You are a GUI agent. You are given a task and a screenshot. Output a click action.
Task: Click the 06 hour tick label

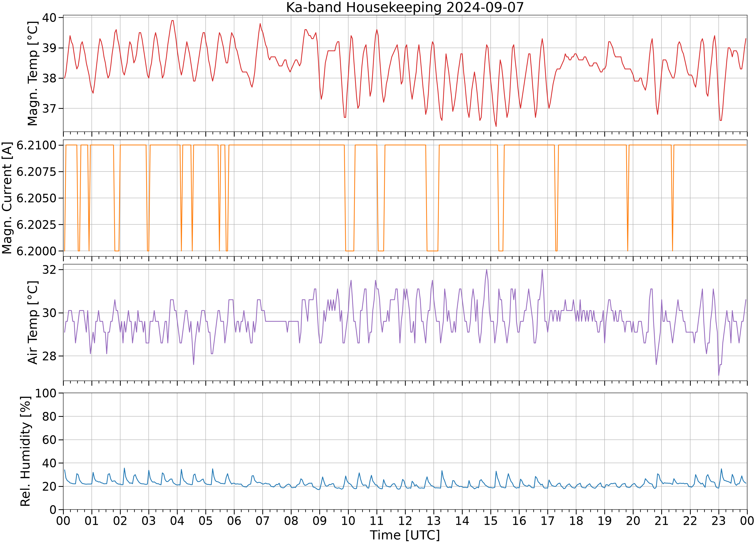(x=234, y=520)
